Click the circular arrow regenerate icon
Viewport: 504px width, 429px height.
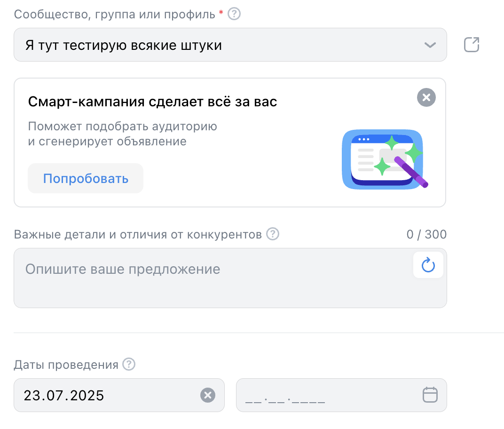click(428, 266)
